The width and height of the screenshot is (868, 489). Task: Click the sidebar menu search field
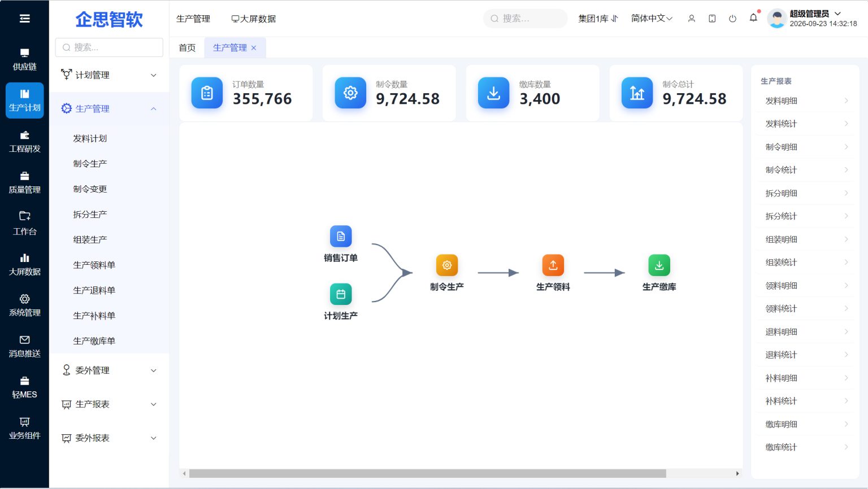(x=109, y=47)
